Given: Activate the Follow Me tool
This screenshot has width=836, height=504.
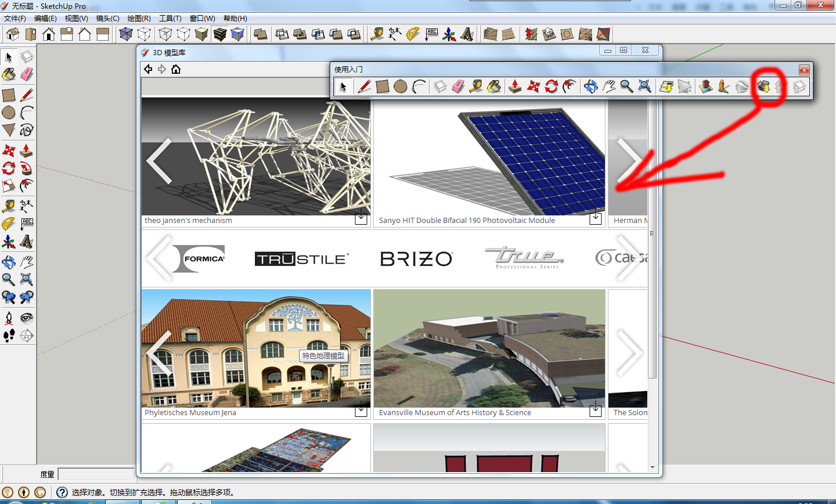Looking at the screenshot, I should coord(27,168).
